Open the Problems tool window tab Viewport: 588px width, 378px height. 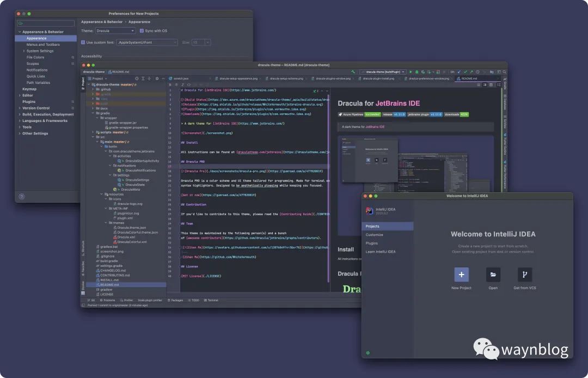(x=107, y=300)
